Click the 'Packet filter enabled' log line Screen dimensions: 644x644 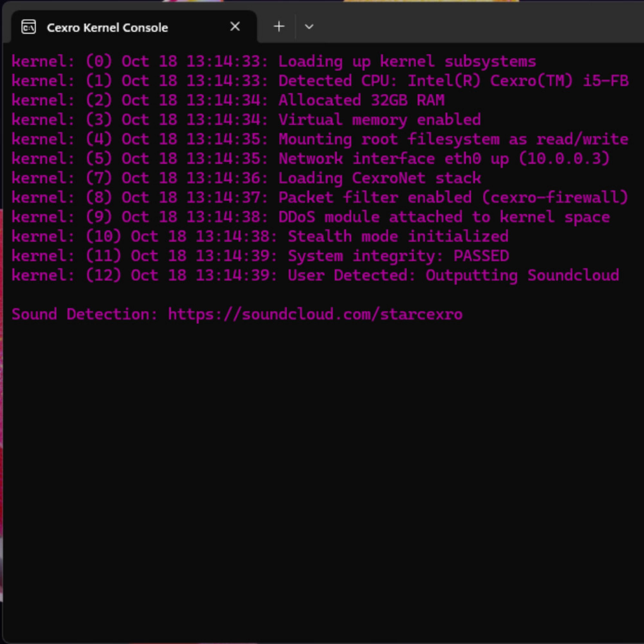click(x=453, y=198)
